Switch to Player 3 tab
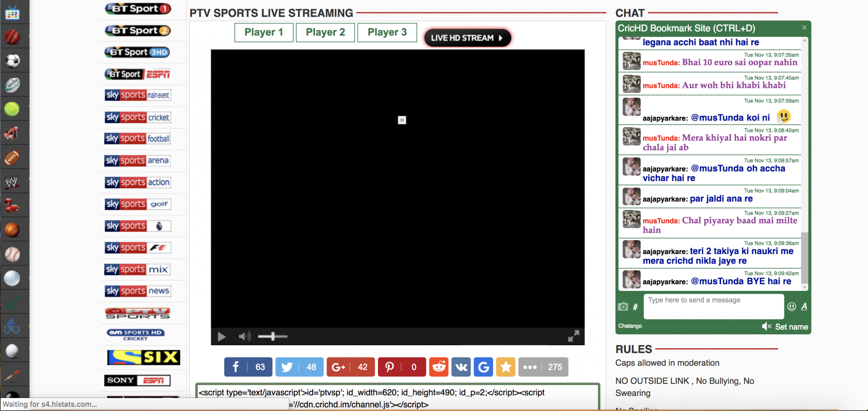Viewport: 868px width, 411px height. 387,32
